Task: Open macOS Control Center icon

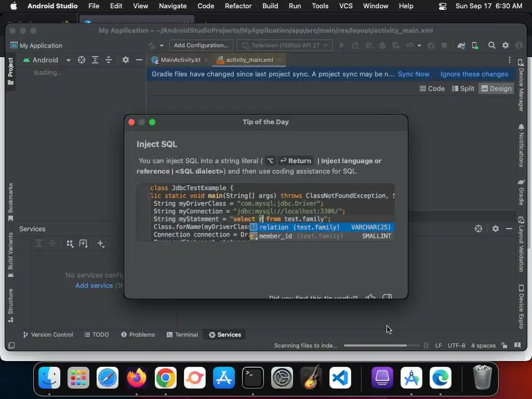Action: [x=443, y=6]
